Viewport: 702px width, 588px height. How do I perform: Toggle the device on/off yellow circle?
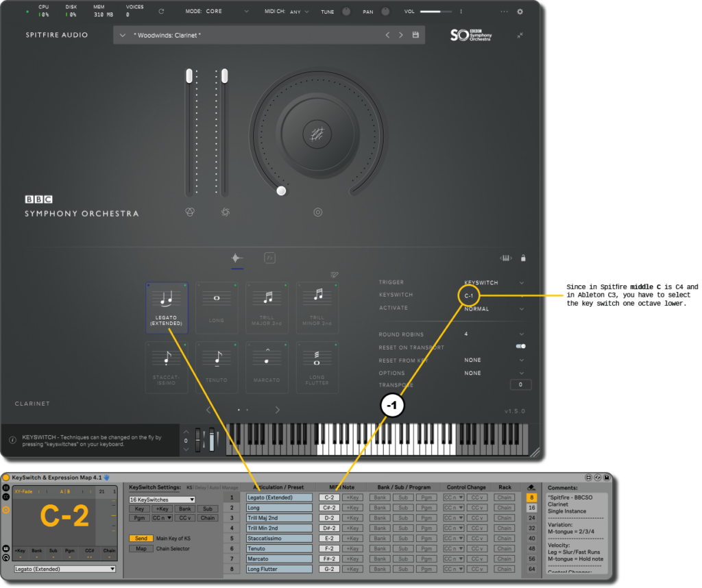[6, 478]
